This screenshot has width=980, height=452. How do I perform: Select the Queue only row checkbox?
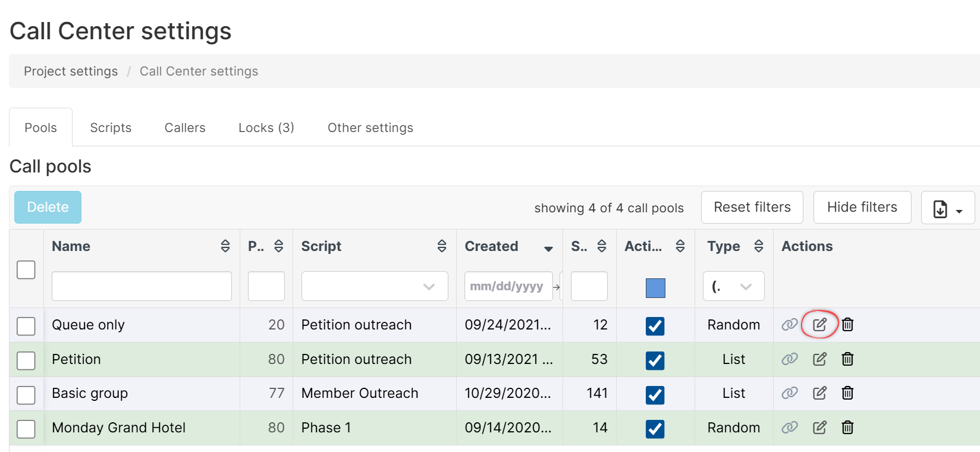26,326
